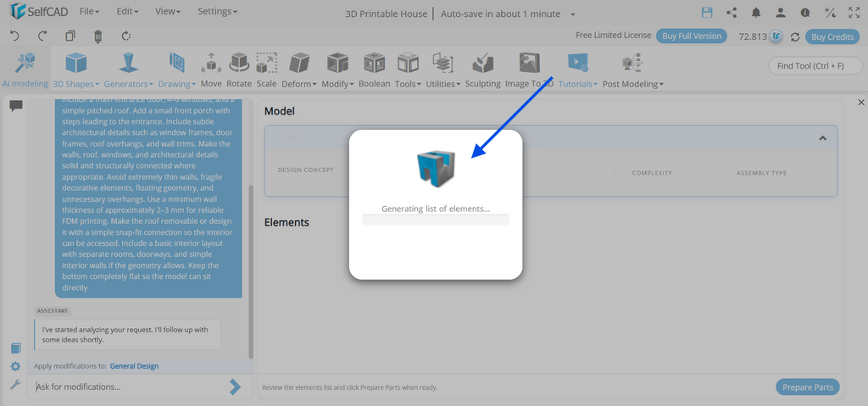Select the Boolean tool
Image resolution: width=868 pixels, height=406 pixels.
(374, 70)
